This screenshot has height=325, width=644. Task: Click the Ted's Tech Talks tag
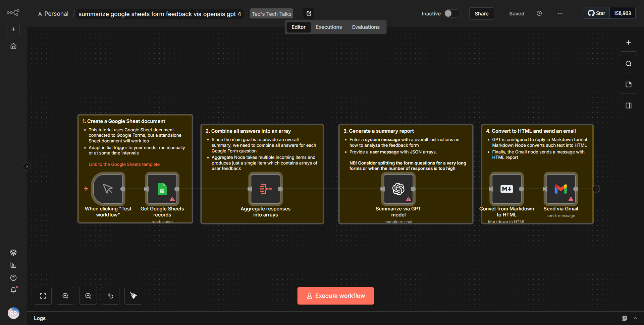(x=272, y=14)
